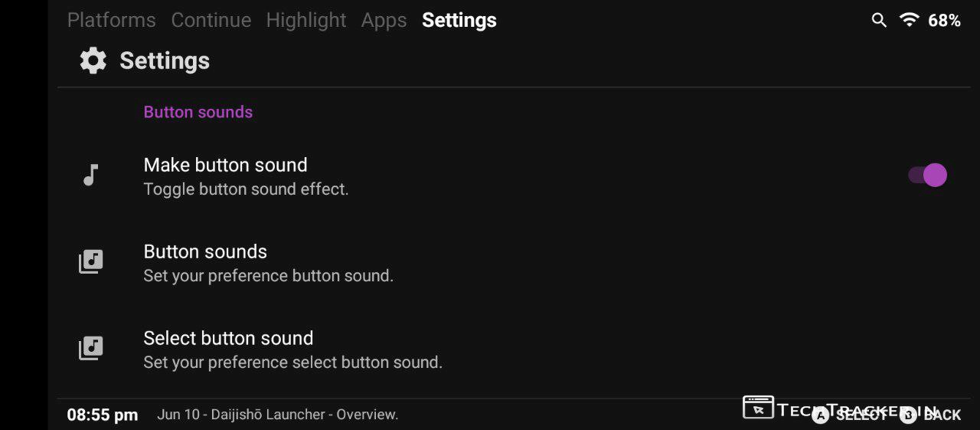Click the Button sounds library icon
Image resolution: width=980 pixels, height=430 pixels.
click(91, 262)
